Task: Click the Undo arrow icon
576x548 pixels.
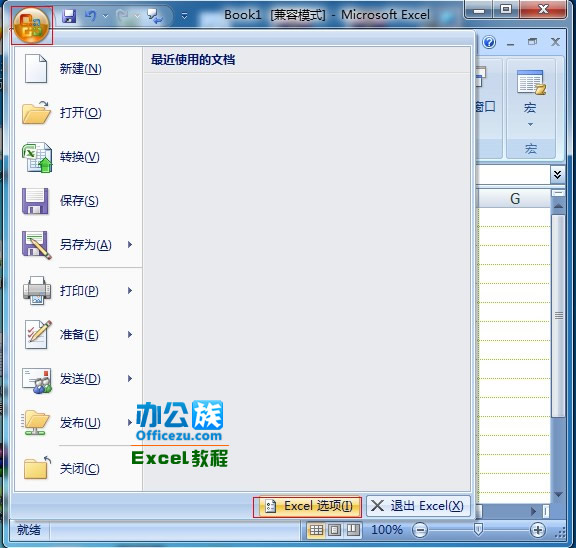Action: pos(90,16)
